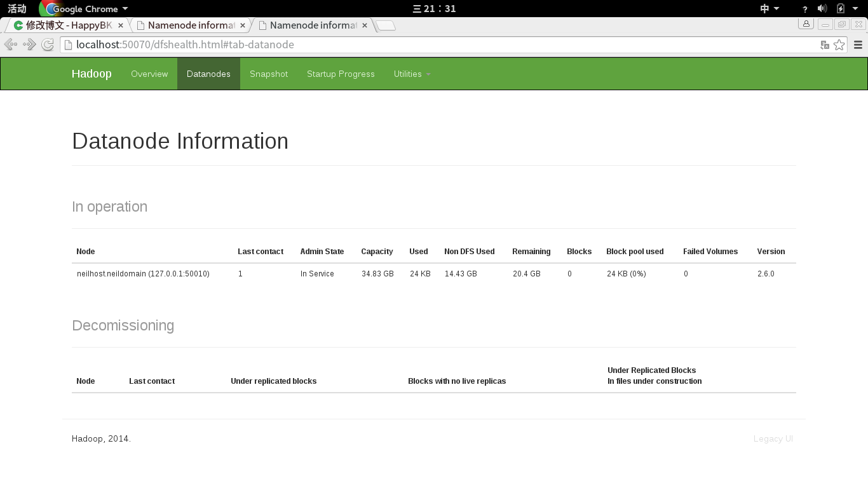The width and height of the screenshot is (868, 488).
Task: Click the Hadoop, 2014. footer text
Action: click(101, 438)
